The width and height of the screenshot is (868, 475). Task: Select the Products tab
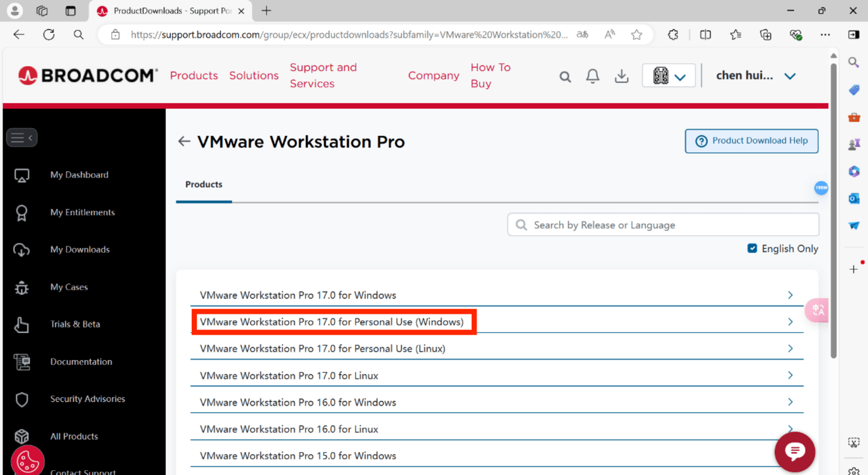point(204,184)
